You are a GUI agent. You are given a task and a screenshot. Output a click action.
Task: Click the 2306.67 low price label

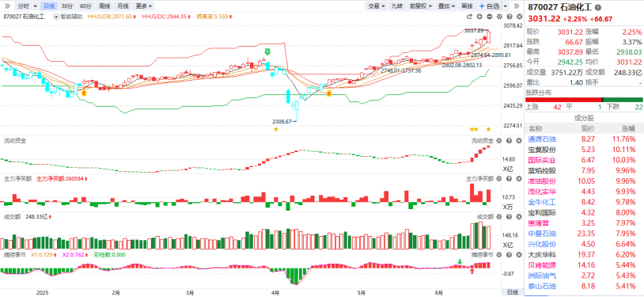click(x=282, y=122)
